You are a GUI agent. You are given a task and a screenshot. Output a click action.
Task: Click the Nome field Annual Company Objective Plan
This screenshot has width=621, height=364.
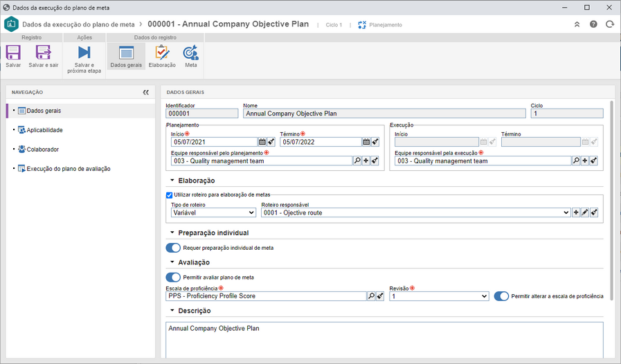384,113
